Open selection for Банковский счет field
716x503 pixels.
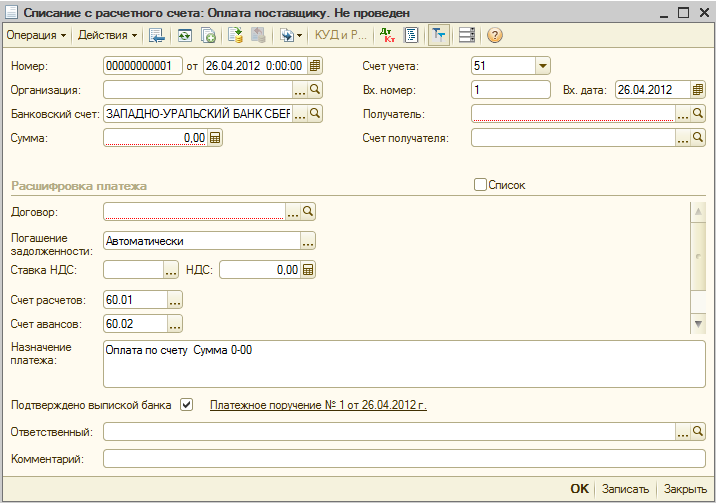coord(300,114)
